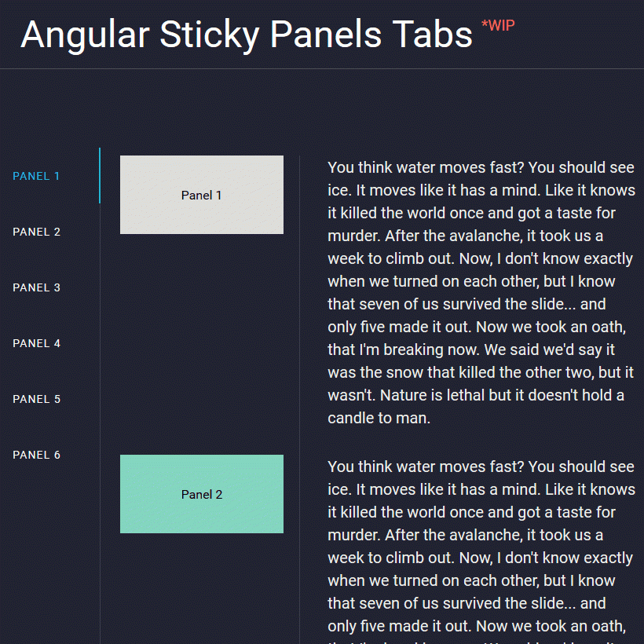The image size is (644, 644).
Task: Activate the Panel 5 tab
Action: coord(37,399)
